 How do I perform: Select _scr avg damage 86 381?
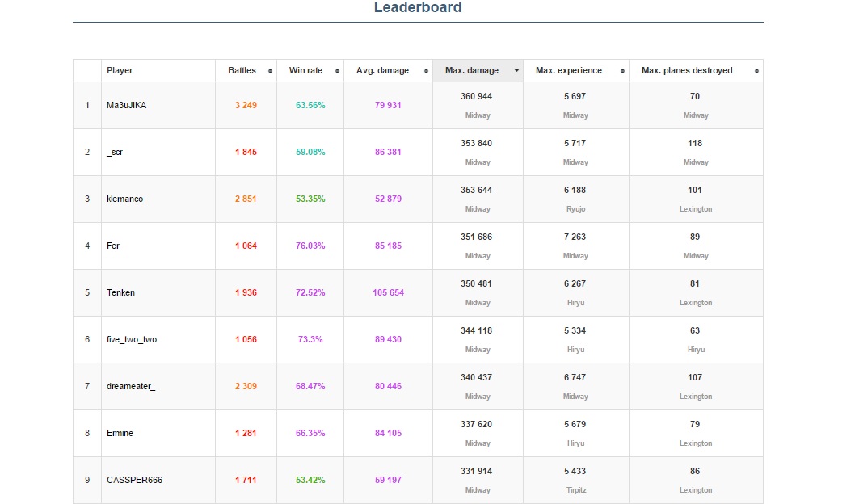click(x=388, y=152)
